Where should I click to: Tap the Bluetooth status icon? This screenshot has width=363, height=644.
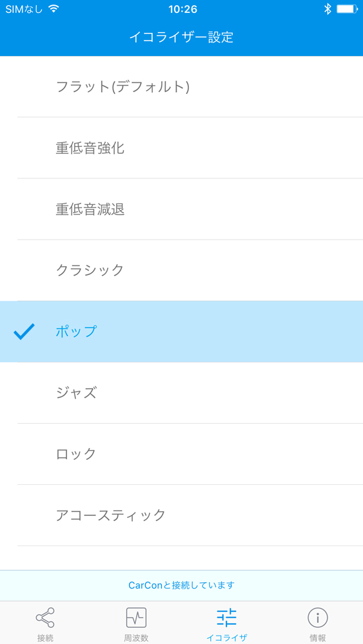[x=328, y=9]
